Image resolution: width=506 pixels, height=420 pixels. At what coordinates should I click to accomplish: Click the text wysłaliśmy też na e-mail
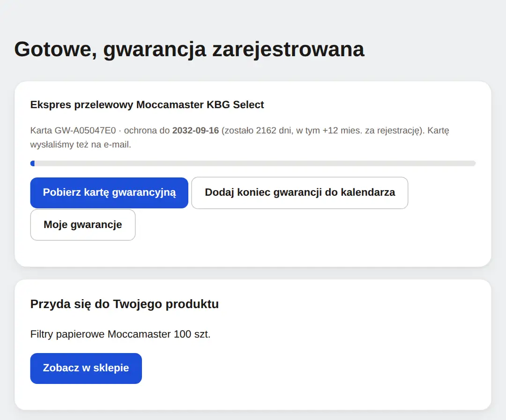81,145
